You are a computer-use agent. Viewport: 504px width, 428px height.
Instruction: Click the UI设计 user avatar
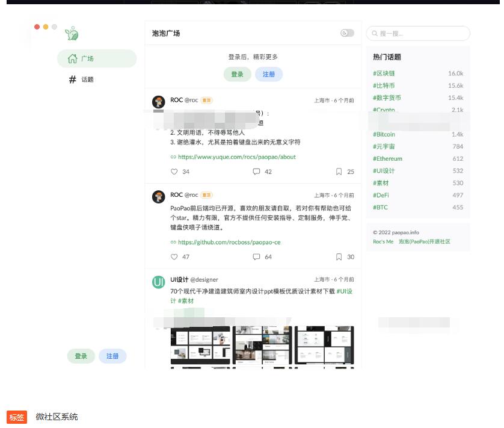tap(158, 281)
